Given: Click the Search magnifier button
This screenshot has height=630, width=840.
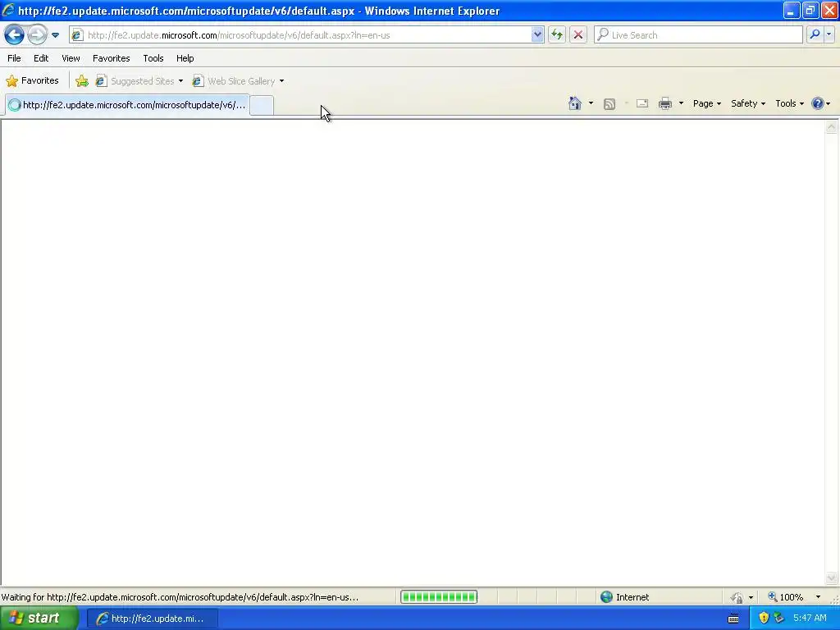Looking at the screenshot, I should [815, 34].
